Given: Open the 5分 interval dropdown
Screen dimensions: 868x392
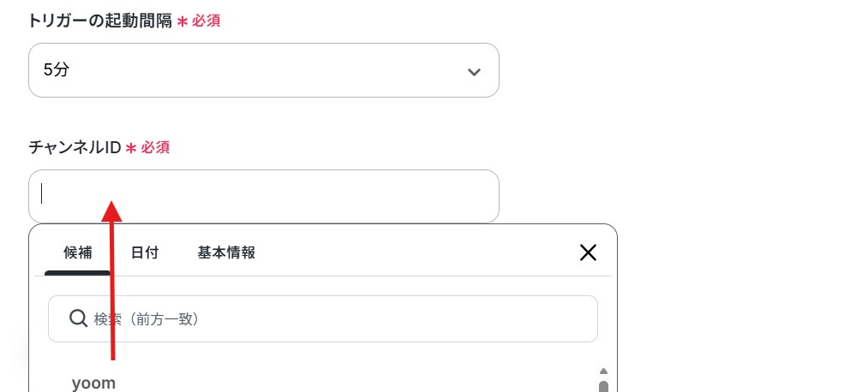Looking at the screenshot, I should click(x=264, y=70).
